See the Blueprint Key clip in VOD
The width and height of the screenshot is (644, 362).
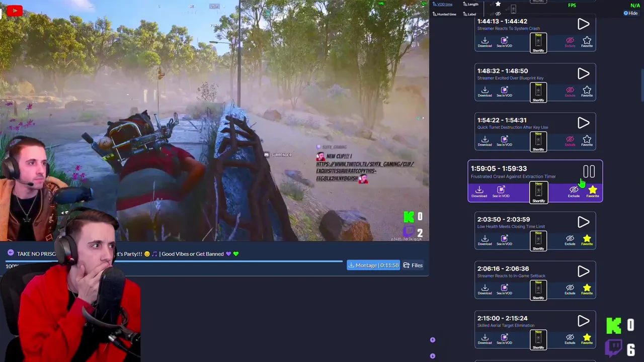pos(504,92)
